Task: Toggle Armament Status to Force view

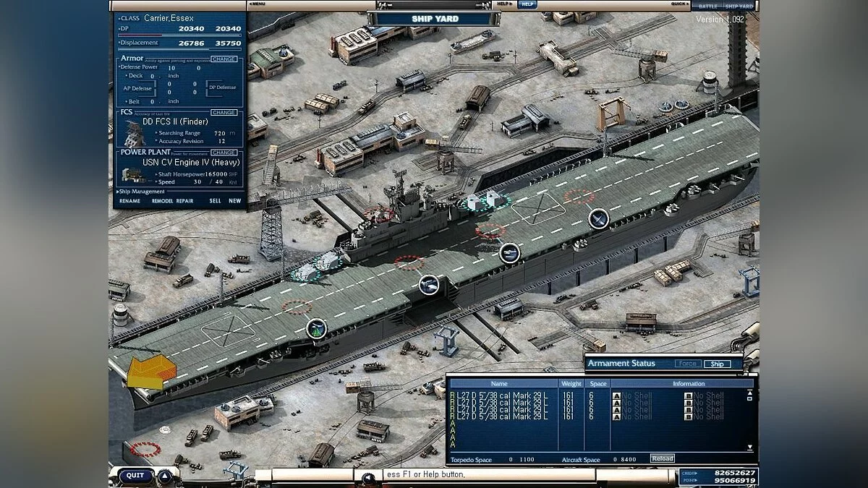Action: pos(687,364)
